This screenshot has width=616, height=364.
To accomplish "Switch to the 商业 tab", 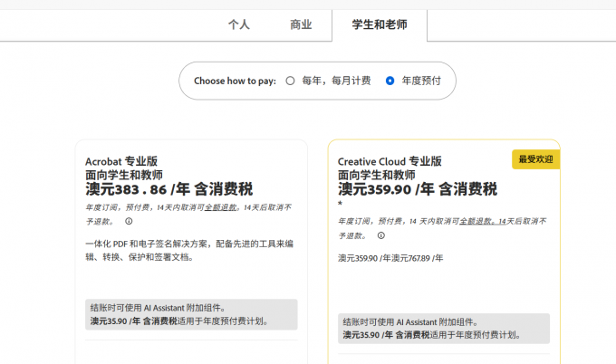I will (301, 24).
